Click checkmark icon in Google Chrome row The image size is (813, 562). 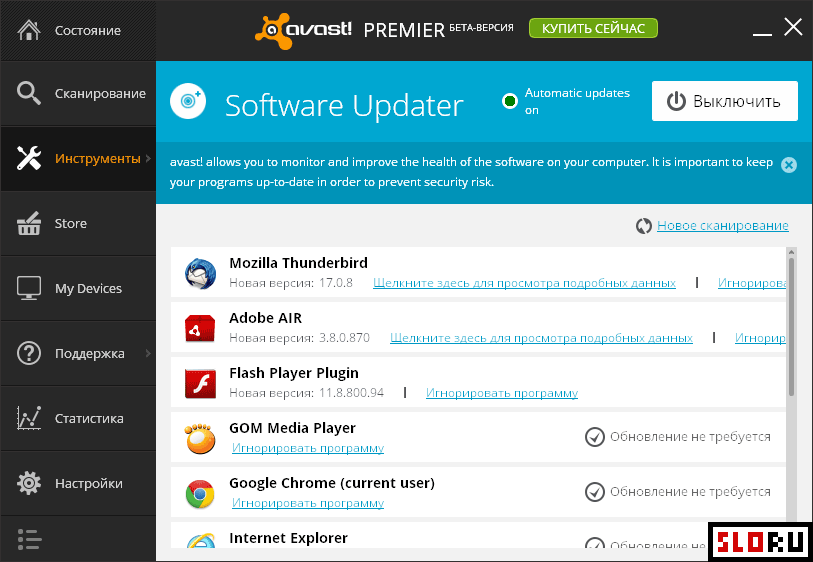(x=595, y=492)
